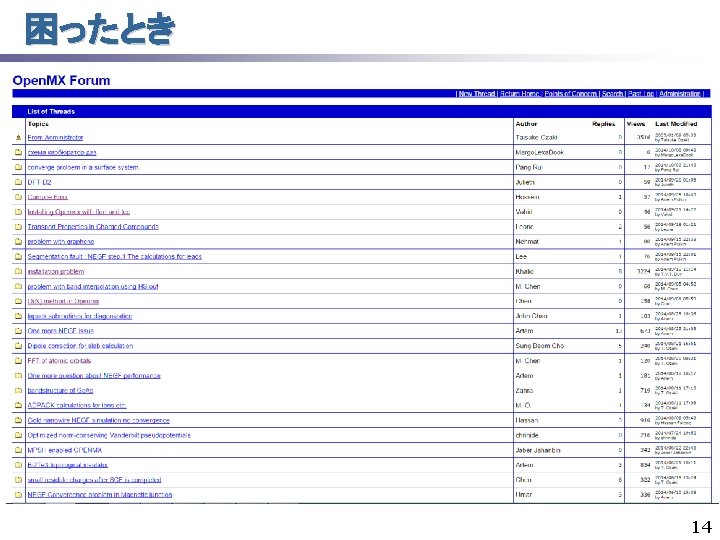The image size is (720, 540).
Task: Click folder icon beside Bi2Te3 topological insulator thread
Action: pos(18,465)
